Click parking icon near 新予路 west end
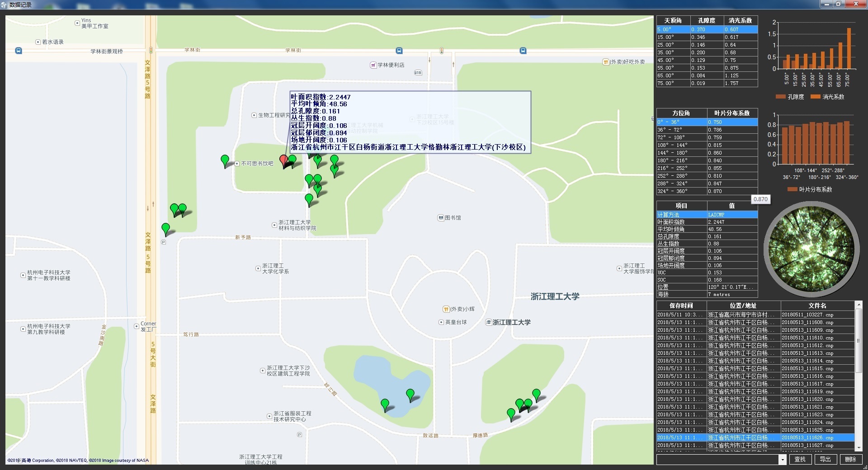The width and height of the screenshot is (868, 470). (164, 242)
